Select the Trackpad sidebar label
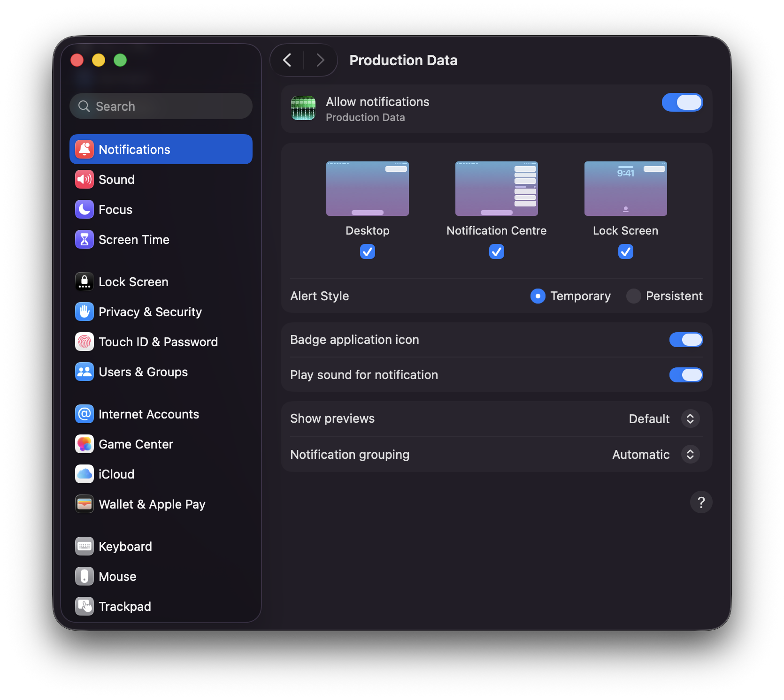The height and width of the screenshot is (700, 784). coord(125,607)
